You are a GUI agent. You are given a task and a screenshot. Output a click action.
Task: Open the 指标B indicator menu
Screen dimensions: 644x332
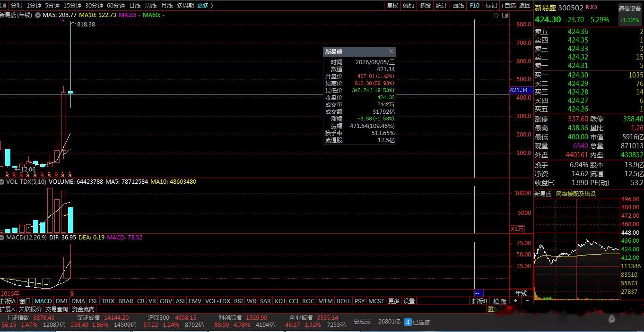tap(480, 301)
